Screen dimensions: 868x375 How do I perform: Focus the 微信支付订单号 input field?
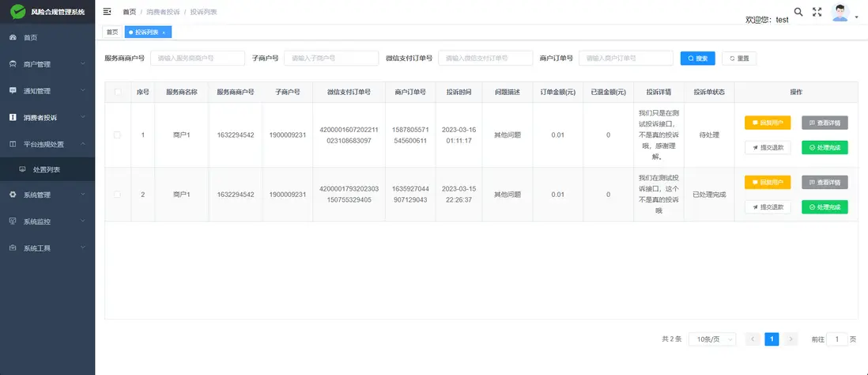point(485,59)
